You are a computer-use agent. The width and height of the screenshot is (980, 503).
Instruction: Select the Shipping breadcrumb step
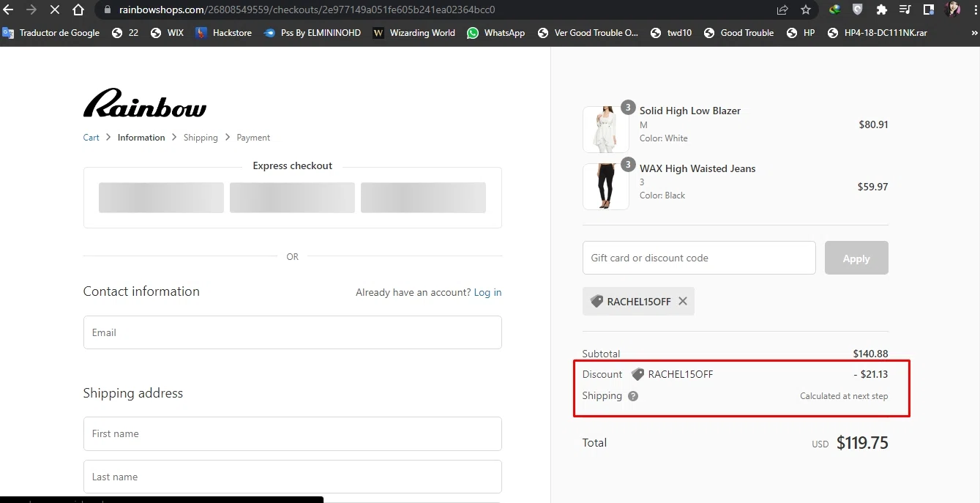click(201, 138)
